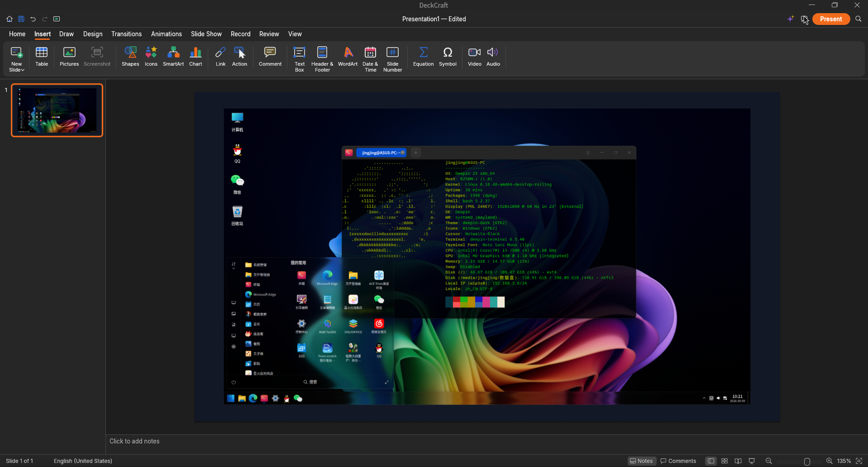Switch to Normal view
868x467 pixels.
tap(711, 461)
